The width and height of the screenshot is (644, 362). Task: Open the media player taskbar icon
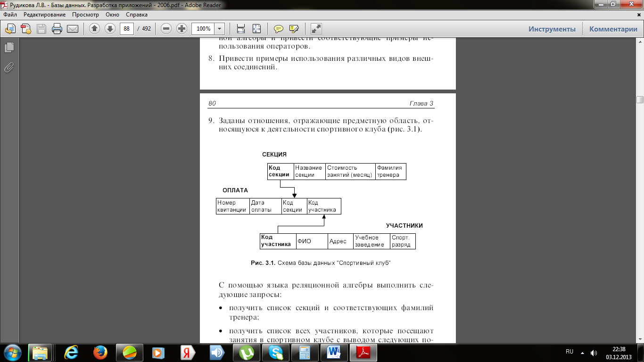pyautogui.click(x=159, y=352)
